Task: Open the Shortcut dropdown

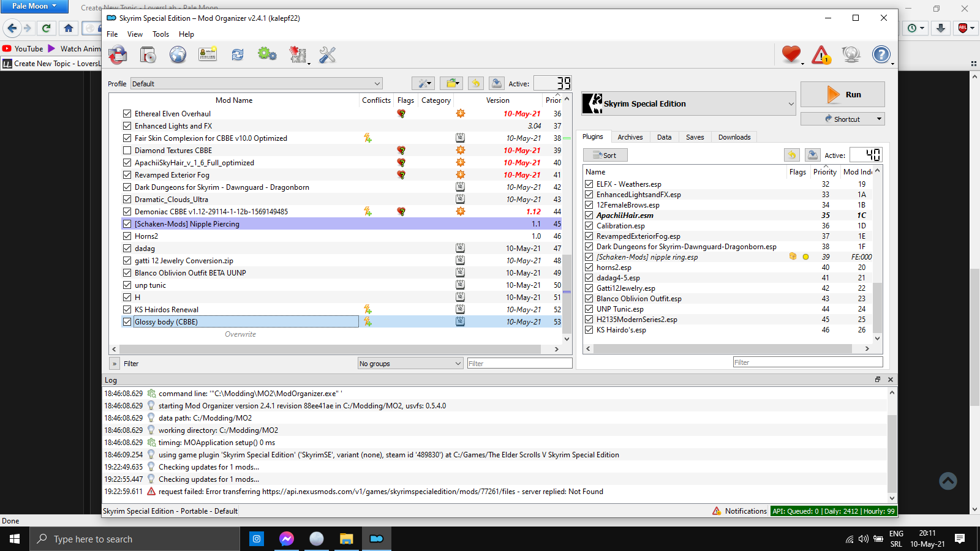Action: (843, 119)
